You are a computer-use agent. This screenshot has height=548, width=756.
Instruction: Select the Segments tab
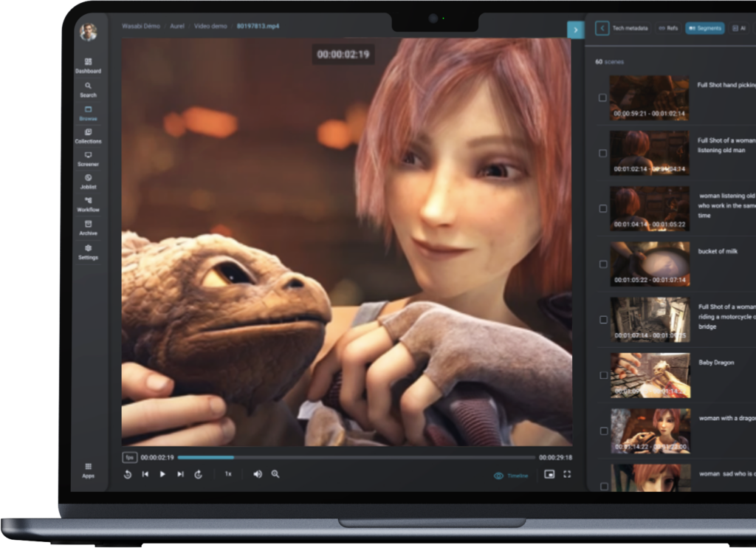point(705,28)
